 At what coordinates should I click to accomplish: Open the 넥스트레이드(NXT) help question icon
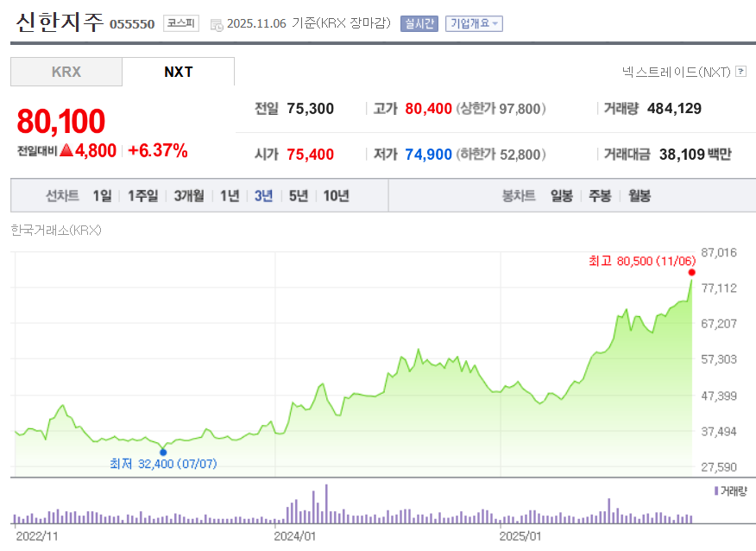click(x=741, y=72)
